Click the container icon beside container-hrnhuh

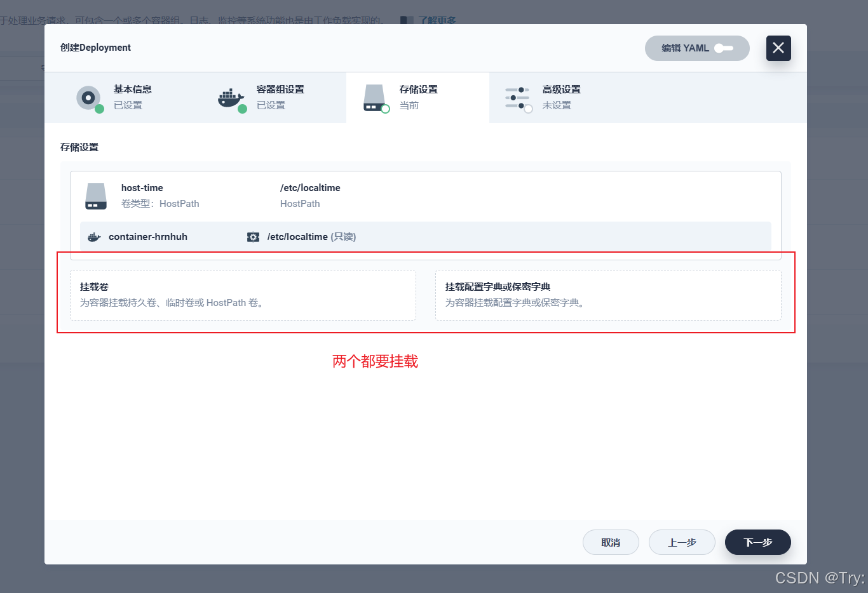pyautogui.click(x=93, y=236)
